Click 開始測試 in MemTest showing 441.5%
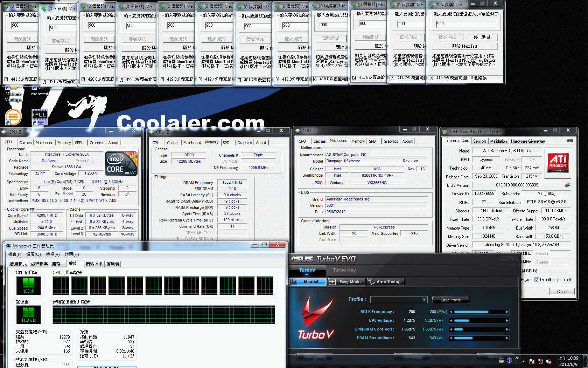This screenshot has width=588, height=368. pos(22,39)
